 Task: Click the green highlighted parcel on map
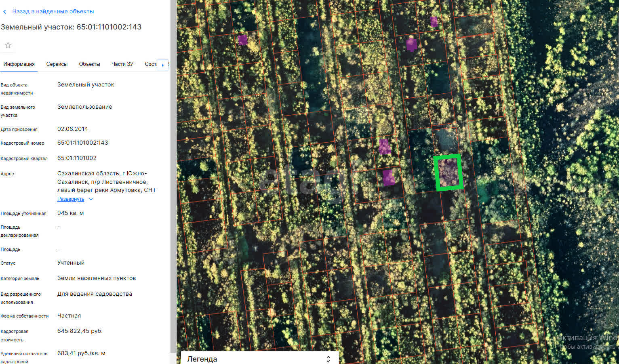click(448, 173)
